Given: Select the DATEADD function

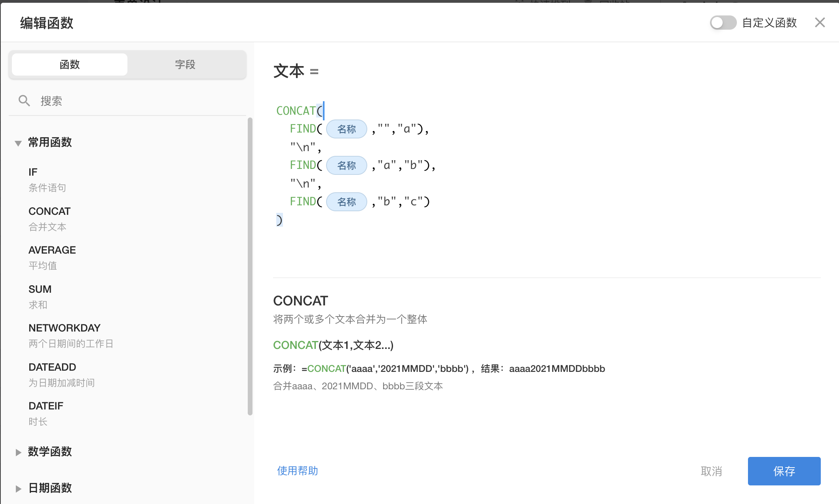Looking at the screenshot, I should tap(52, 367).
